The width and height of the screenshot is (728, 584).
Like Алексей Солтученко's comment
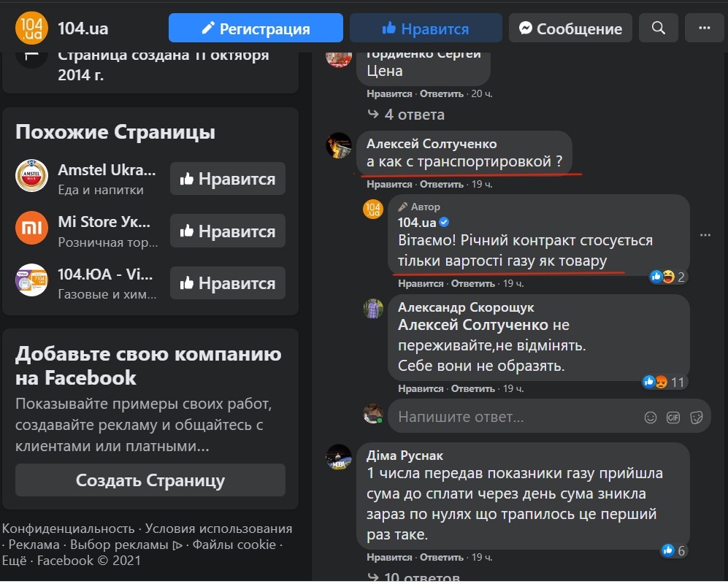(389, 184)
